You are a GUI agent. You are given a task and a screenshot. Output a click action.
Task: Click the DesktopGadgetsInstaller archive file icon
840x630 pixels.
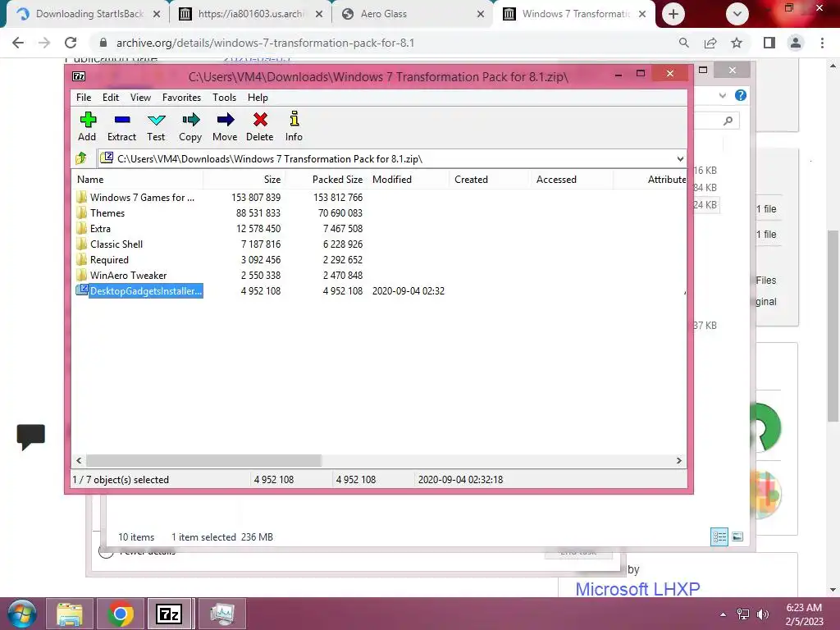(82, 290)
